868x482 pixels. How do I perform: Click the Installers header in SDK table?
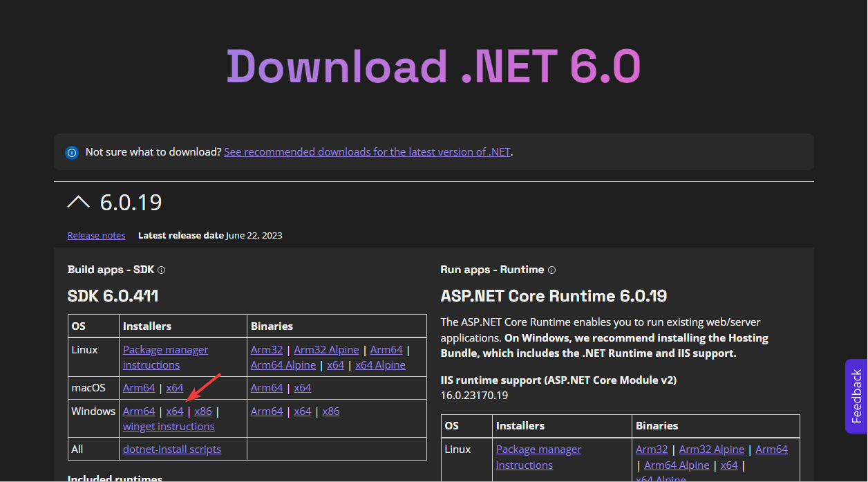tap(147, 326)
